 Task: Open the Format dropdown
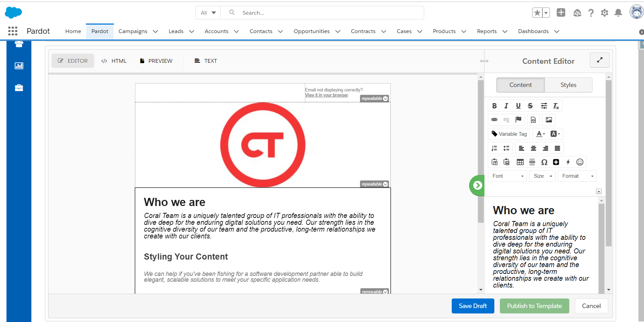(577, 176)
